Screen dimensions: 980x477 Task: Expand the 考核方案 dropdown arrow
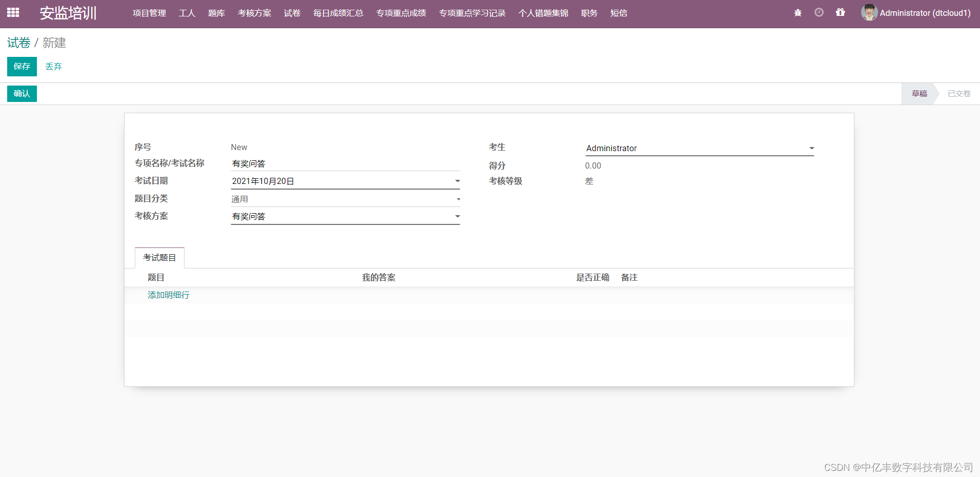pos(457,216)
